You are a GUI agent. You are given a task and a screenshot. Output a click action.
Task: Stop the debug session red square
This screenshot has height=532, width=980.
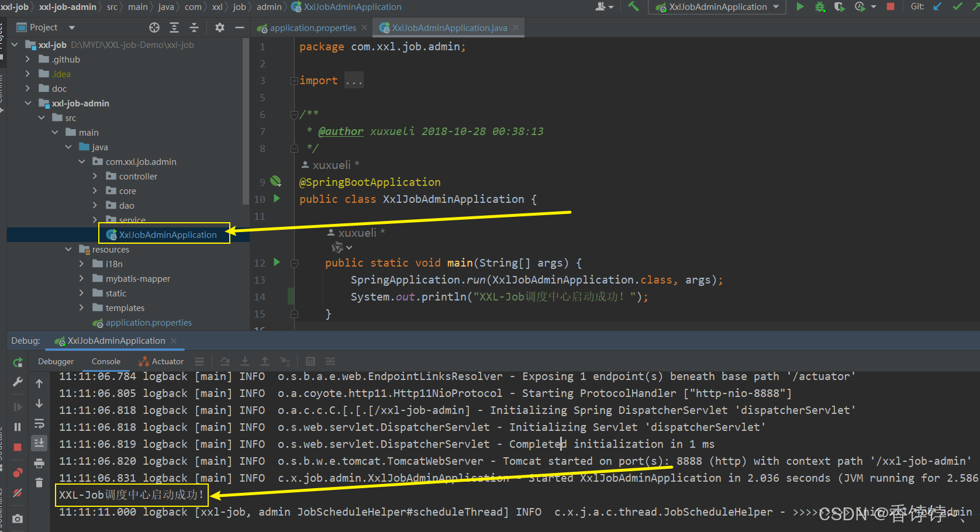coord(18,447)
